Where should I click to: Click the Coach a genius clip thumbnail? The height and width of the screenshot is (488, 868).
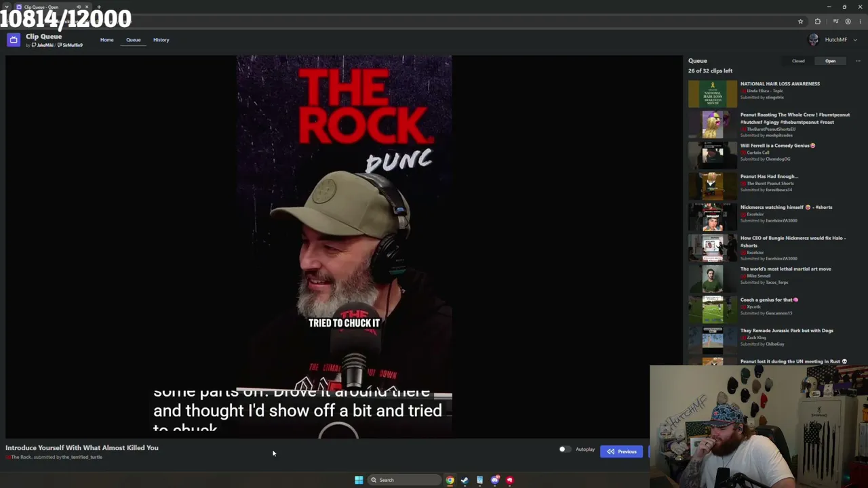click(x=712, y=309)
